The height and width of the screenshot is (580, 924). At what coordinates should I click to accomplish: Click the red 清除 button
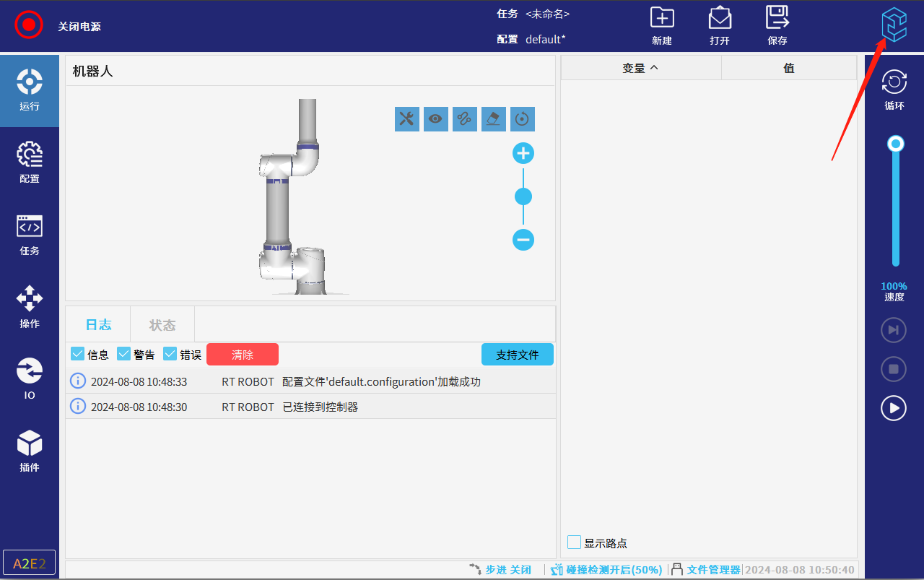pos(243,355)
